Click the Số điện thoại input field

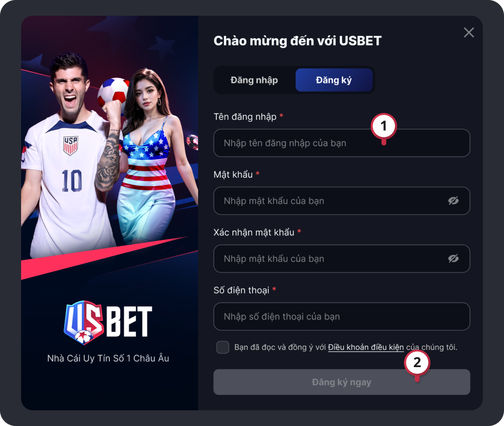pyautogui.click(x=342, y=317)
